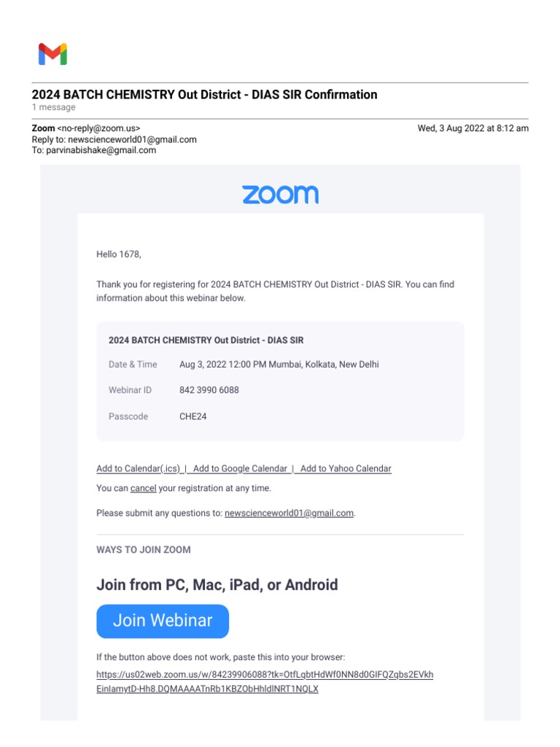This screenshot has height=747, width=560.
Task: Click the Join Webinar button
Action: [163, 621]
